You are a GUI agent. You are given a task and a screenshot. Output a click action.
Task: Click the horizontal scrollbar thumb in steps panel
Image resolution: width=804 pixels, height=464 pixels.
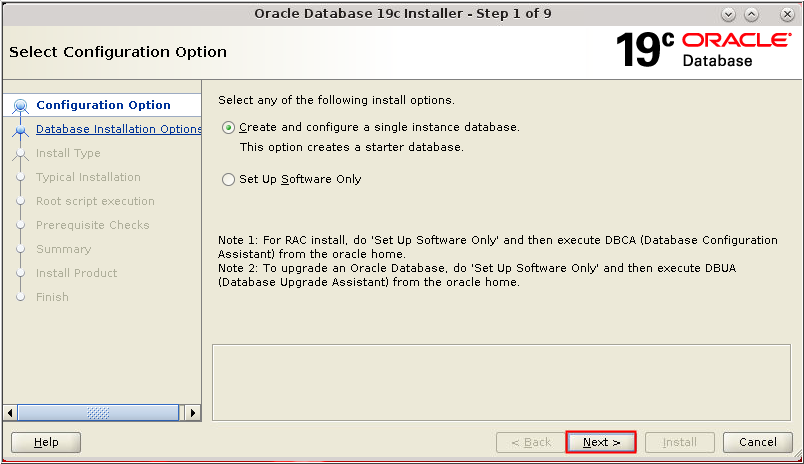98,413
